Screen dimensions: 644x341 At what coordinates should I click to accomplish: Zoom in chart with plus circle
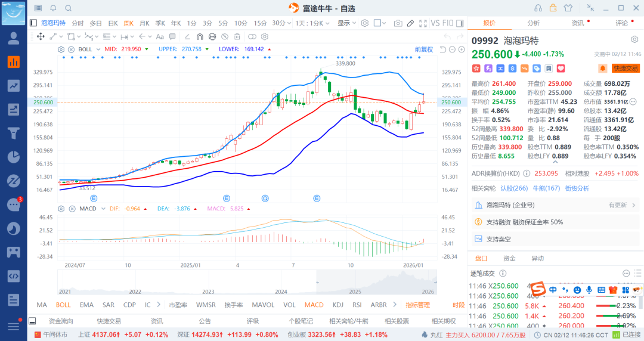pos(462,49)
